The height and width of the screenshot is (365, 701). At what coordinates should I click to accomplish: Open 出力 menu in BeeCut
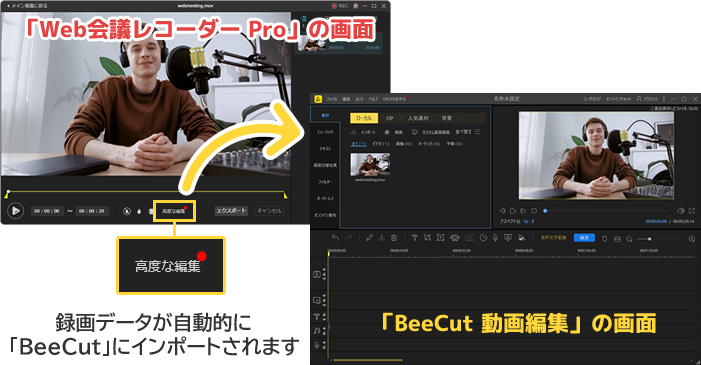point(359,99)
